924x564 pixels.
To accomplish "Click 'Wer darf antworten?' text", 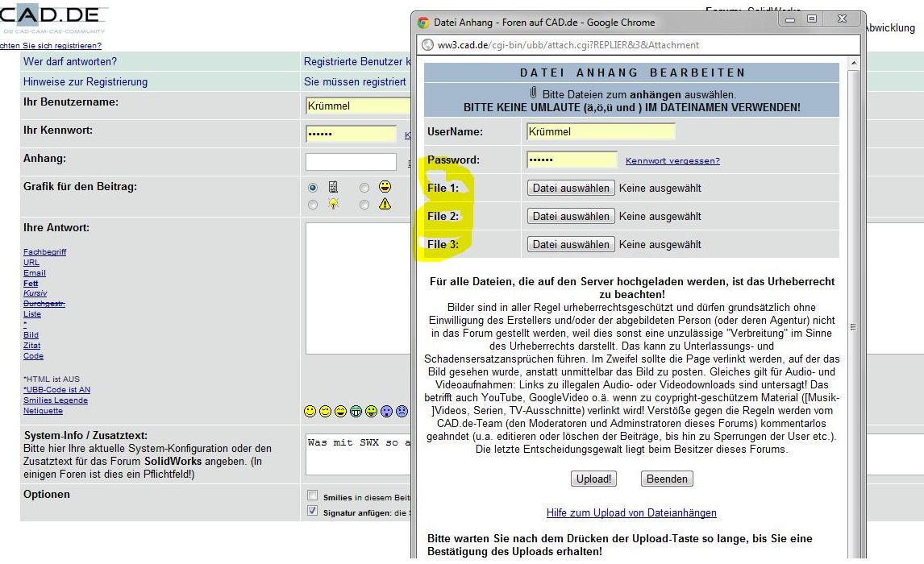I will (70, 62).
